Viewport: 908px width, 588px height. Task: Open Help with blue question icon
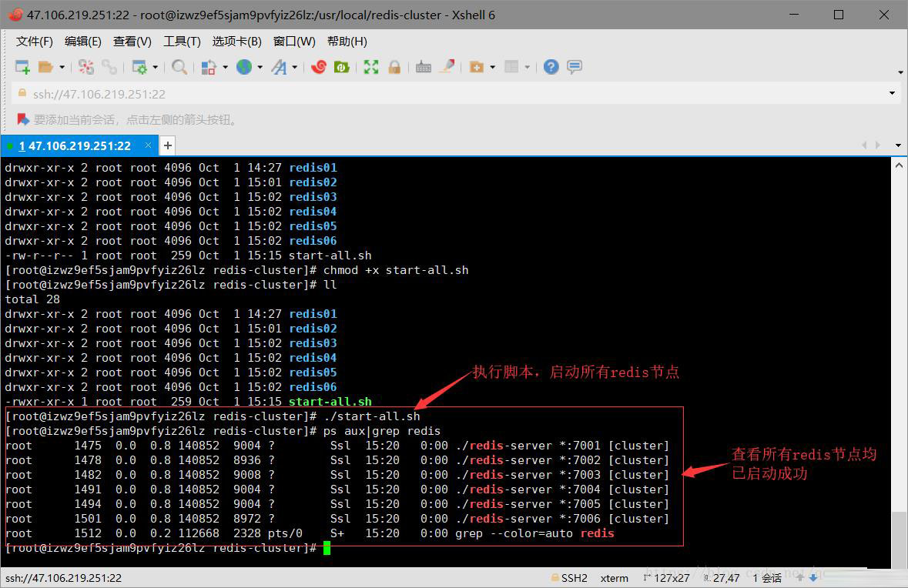[551, 67]
